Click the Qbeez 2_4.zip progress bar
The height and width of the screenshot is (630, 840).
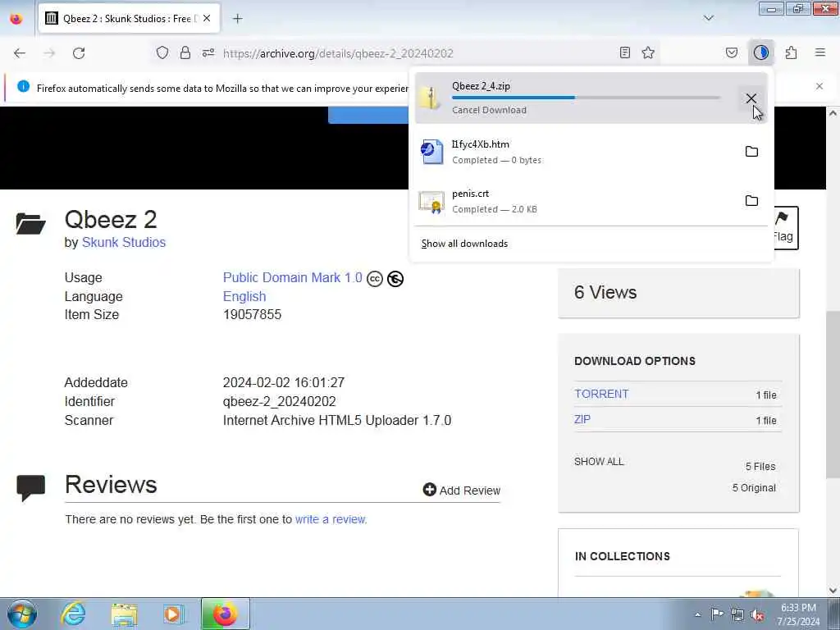[x=586, y=98]
